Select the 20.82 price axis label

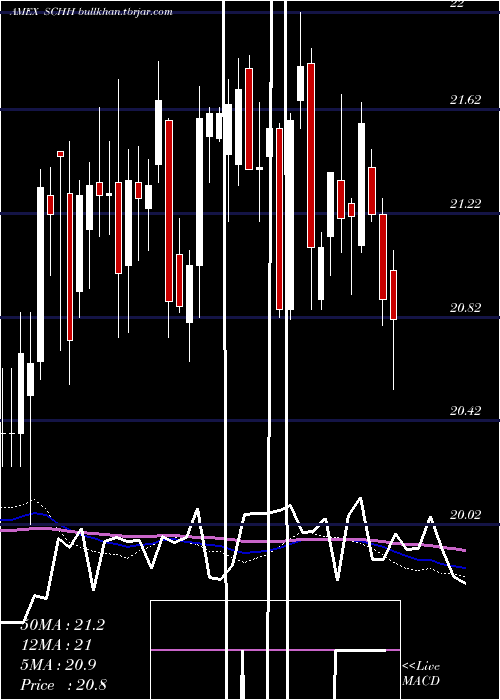point(466,307)
